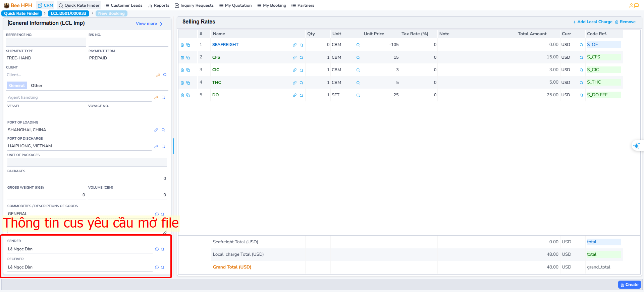The image size is (644, 292).
Task: Click the Remove link in Selling Rates
Action: (625, 22)
